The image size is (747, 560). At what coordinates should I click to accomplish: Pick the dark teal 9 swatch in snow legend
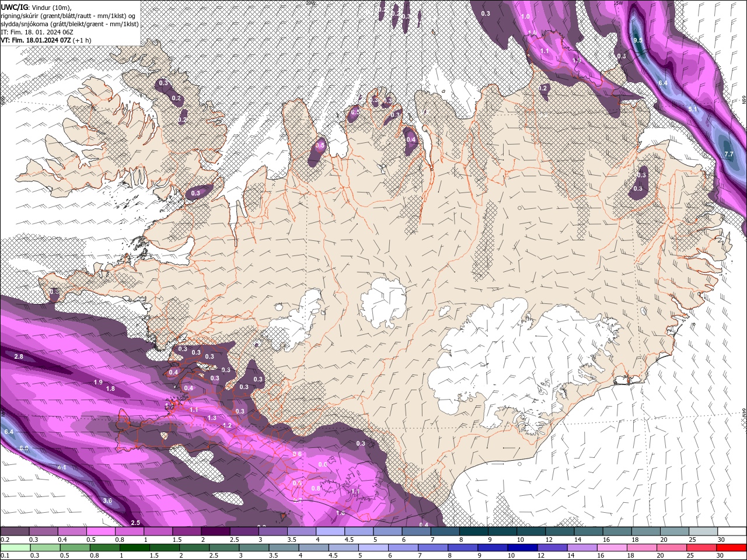point(502,531)
